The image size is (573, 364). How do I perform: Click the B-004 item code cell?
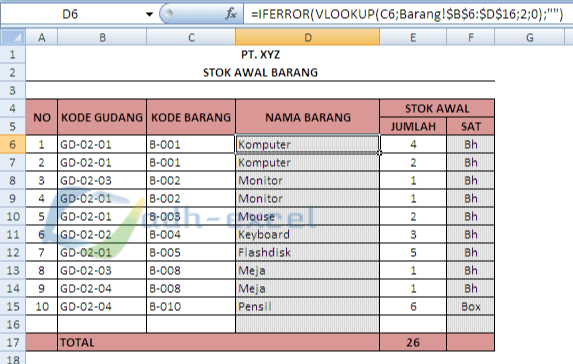click(191, 234)
